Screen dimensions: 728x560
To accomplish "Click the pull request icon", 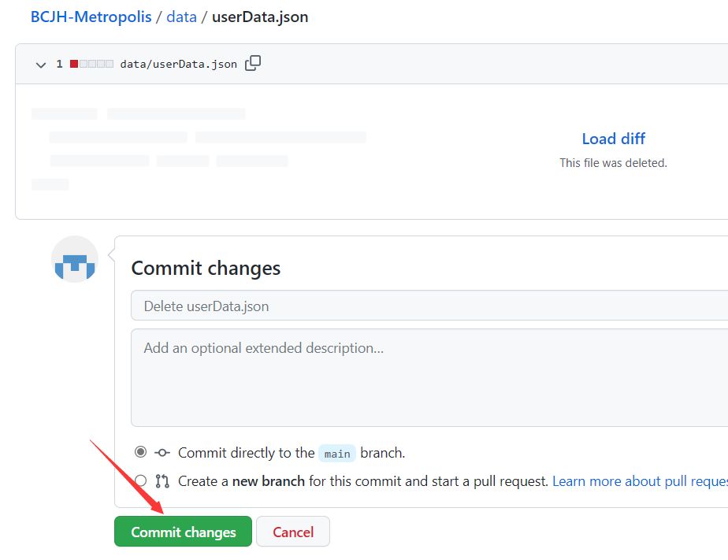I will point(162,480).
